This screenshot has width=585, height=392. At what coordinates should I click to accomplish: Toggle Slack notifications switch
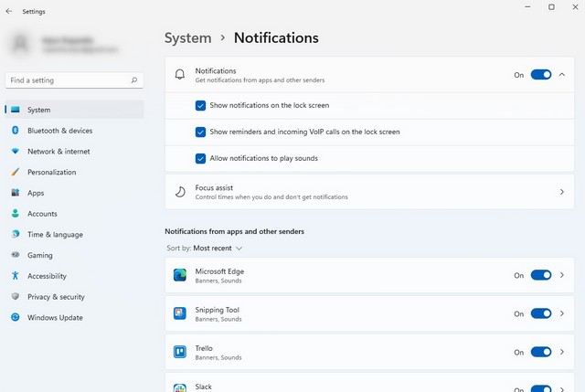coord(541,388)
